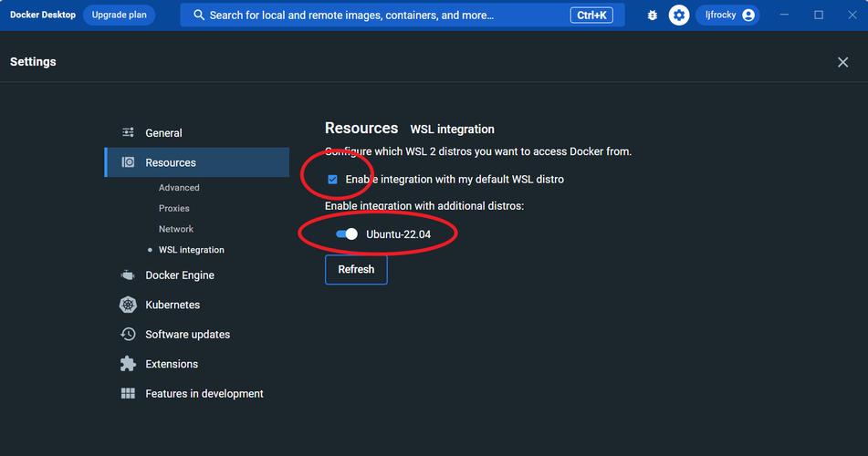Minimize the Docker Desktop window
This screenshot has width=868, height=456.
784,15
